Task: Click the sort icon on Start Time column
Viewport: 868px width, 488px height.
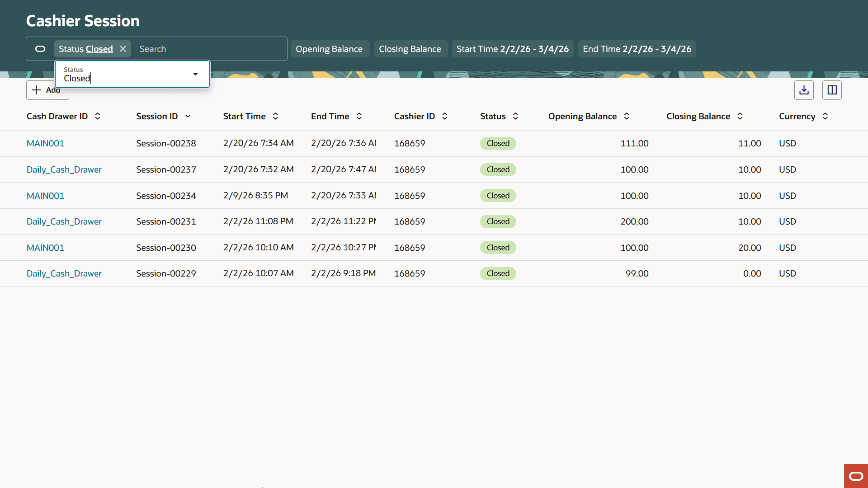Action: [275, 116]
